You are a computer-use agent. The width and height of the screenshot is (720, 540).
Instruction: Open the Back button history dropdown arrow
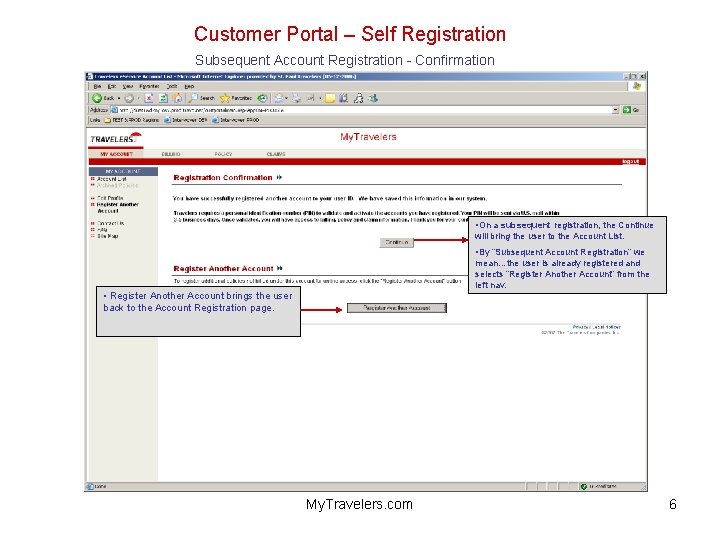click(x=119, y=98)
